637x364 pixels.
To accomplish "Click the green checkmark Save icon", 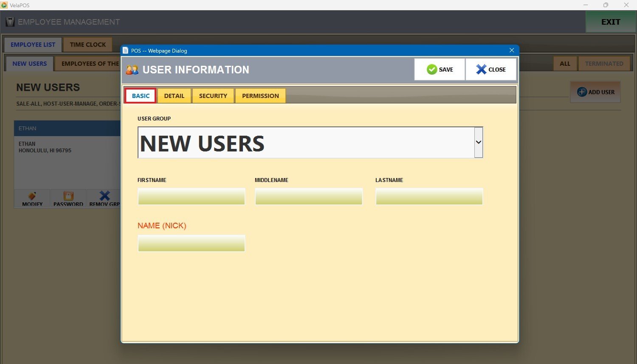I will [431, 70].
